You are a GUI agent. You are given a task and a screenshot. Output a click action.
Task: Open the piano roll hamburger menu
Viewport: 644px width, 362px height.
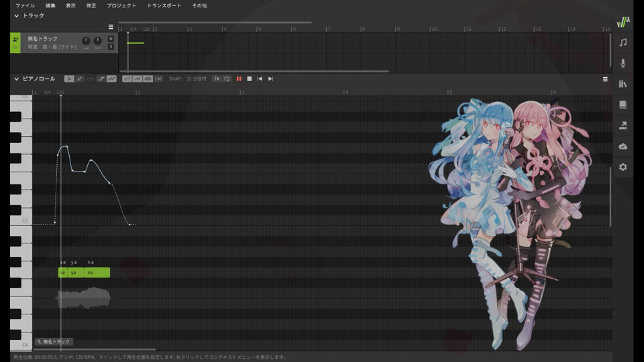pyautogui.click(x=605, y=79)
